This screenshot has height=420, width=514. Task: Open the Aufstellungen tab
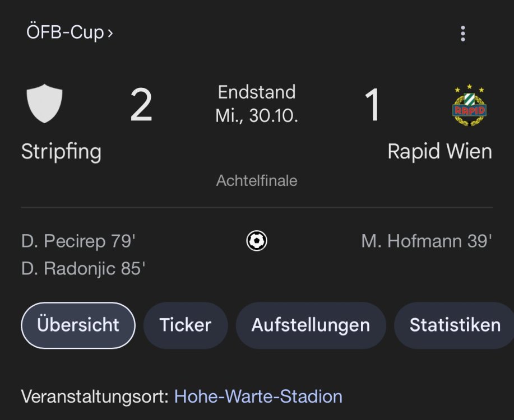(x=311, y=325)
